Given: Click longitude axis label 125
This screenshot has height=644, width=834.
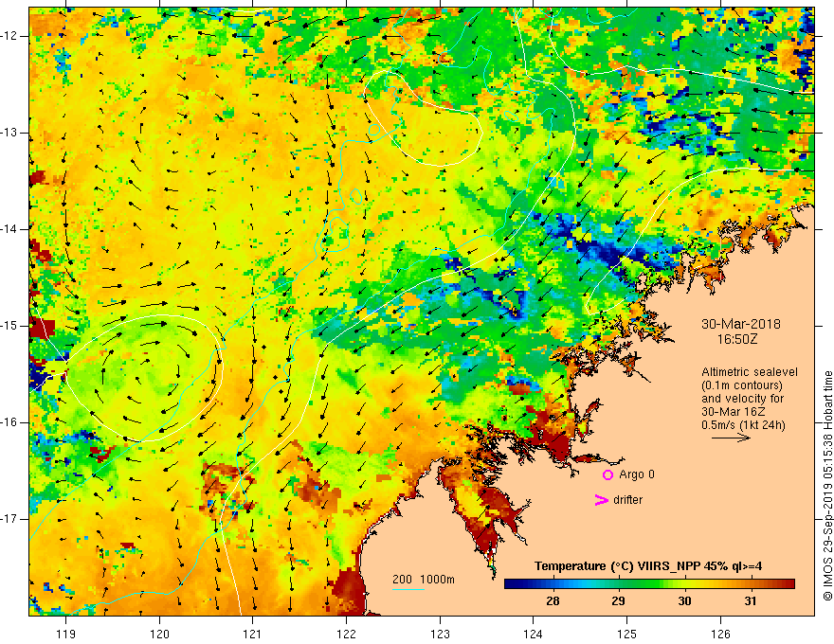Looking at the screenshot, I should 627,634.
